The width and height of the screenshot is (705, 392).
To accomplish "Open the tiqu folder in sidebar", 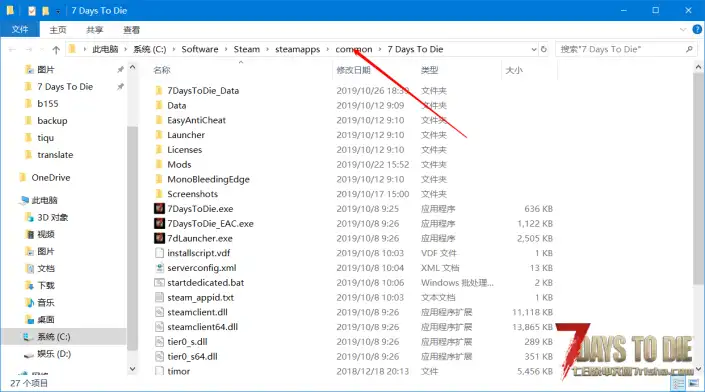I will click(x=45, y=138).
